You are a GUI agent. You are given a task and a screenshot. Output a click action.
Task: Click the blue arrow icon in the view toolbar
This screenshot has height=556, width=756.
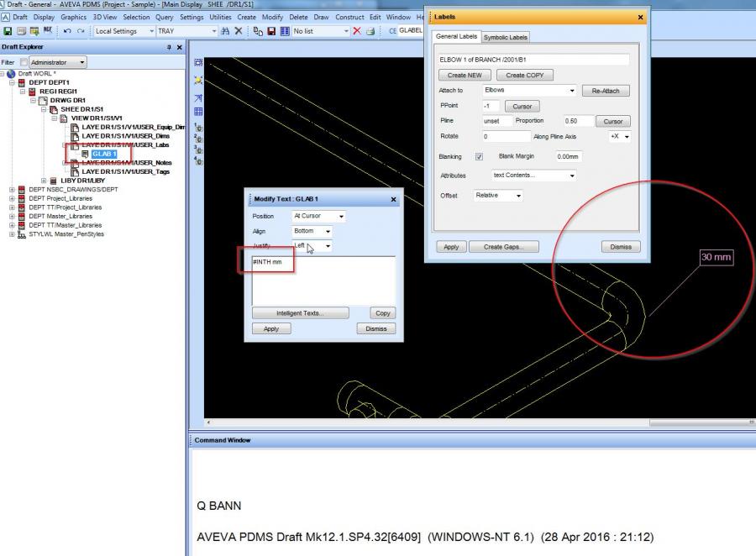click(198, 98)
